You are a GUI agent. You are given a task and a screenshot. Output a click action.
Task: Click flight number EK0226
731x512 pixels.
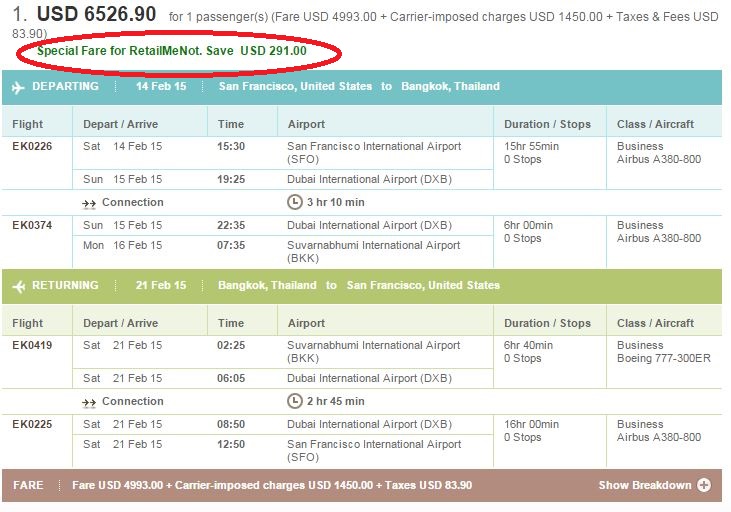pos(32,146)
